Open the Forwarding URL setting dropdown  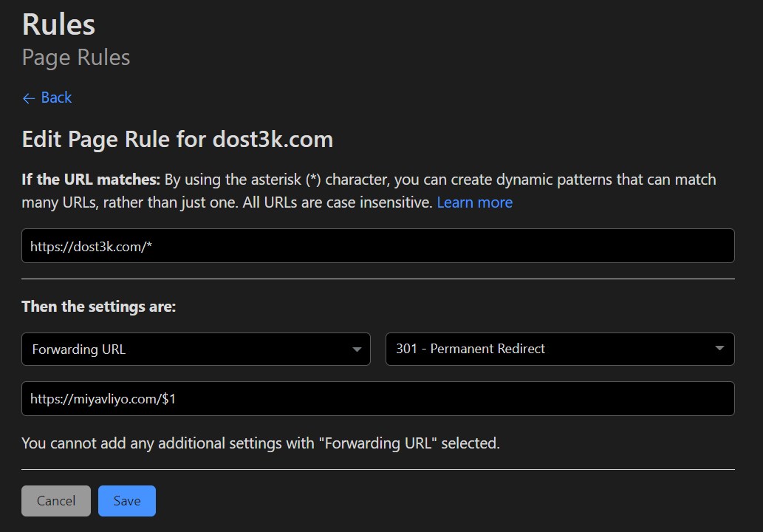pos(196,349)
